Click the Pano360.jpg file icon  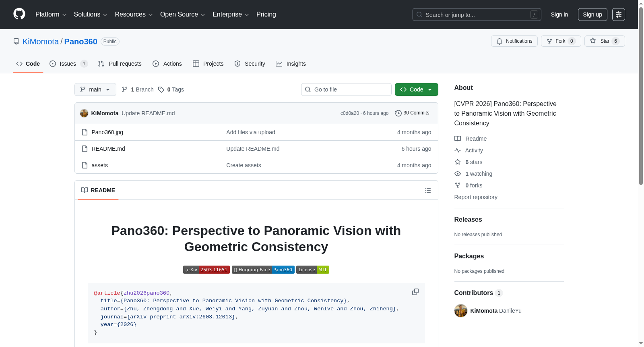[x=85, y=132]
